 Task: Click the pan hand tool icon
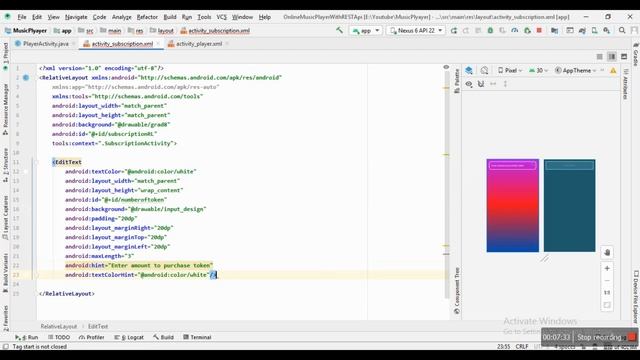coord(607,252)
